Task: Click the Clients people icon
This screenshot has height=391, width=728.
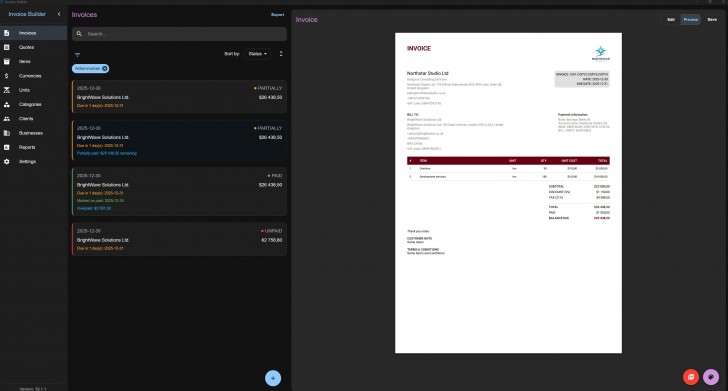Action: pyautogui.click(x=6, y=119)
